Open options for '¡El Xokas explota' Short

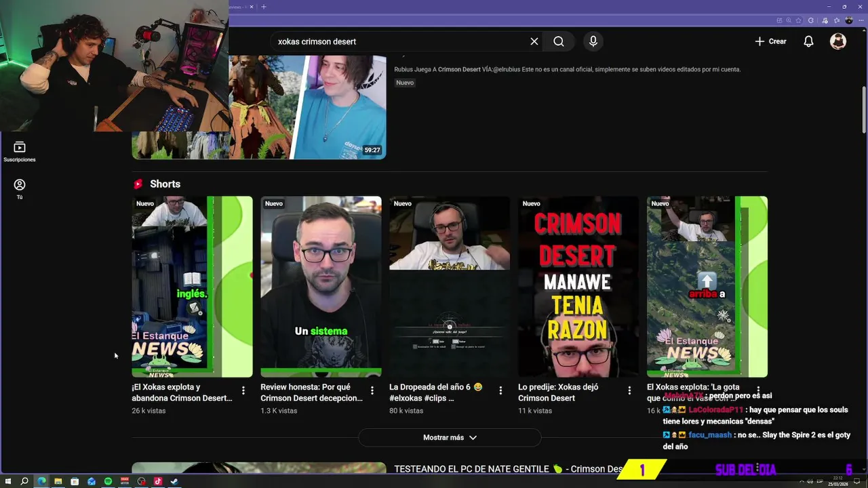pyautogui.click(x=243, y=390)
